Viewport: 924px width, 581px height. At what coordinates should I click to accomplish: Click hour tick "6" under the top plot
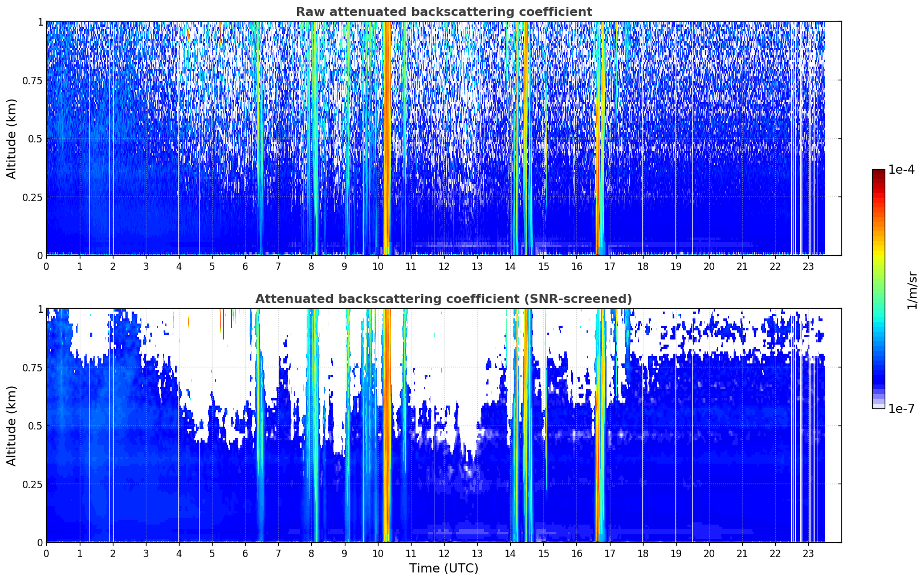[245, 266]
